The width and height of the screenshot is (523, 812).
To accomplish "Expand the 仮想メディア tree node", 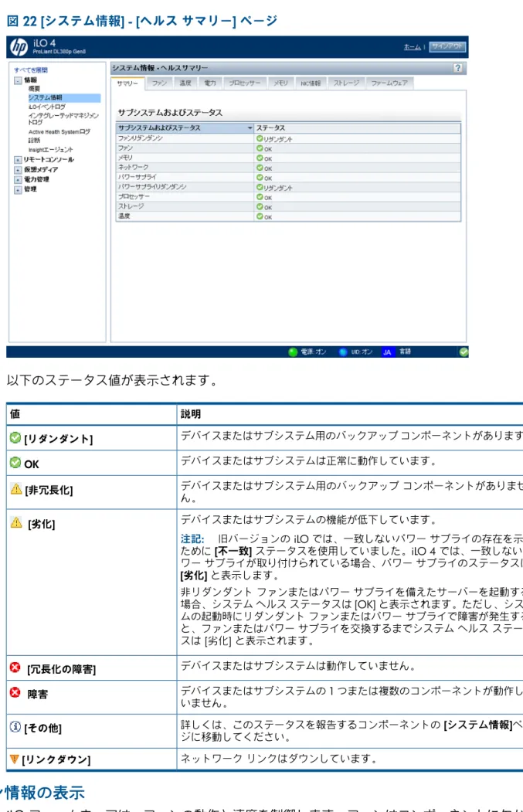I will pos(18,170).
